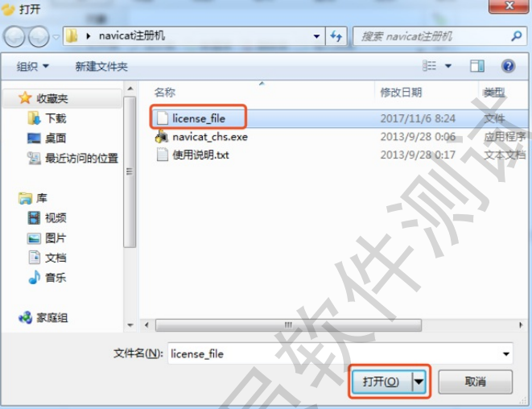Click the change view icon
The width and height of the screenshot is (532, 409).
(x=429, y=65)
